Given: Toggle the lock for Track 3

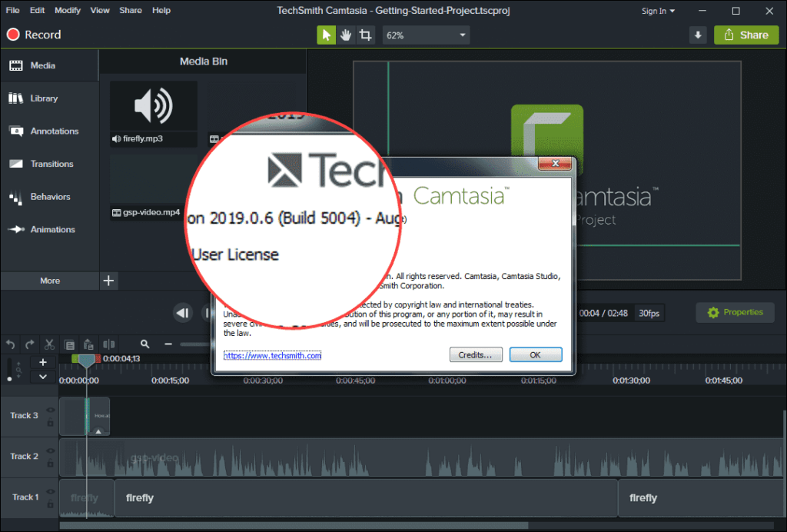Looking at the screenshot, I should click(50, 423).
